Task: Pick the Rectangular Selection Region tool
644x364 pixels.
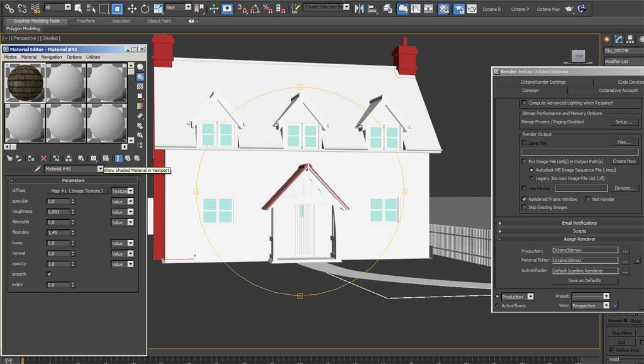Action: 104,8
